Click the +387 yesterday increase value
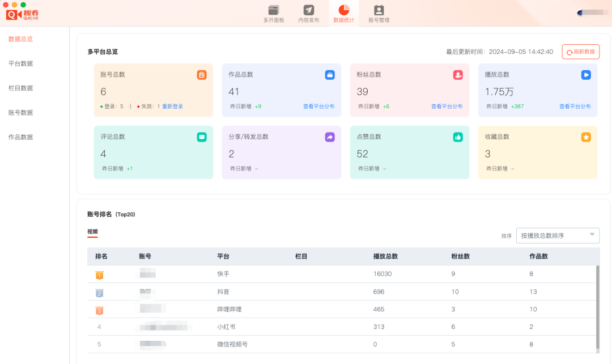The width and height of the screenshot is (612, 364). pyautogui.click(x=517, y=106)
